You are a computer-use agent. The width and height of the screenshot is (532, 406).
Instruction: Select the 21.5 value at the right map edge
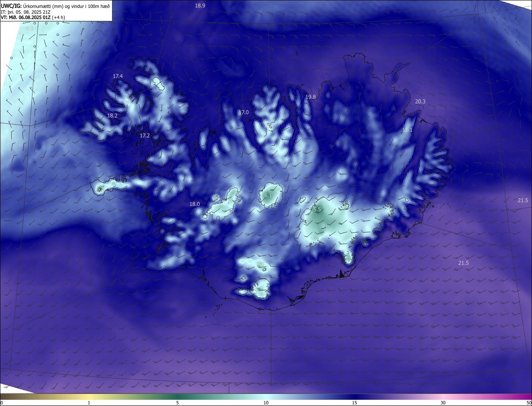point(523,200)
